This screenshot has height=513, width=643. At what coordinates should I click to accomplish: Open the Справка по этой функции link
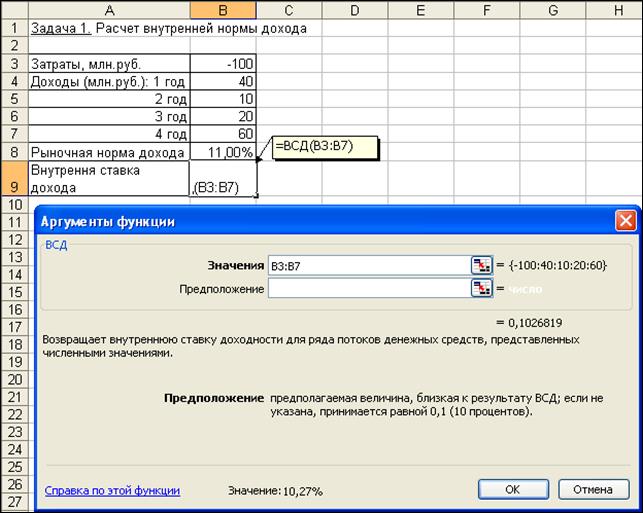point(112,491)
